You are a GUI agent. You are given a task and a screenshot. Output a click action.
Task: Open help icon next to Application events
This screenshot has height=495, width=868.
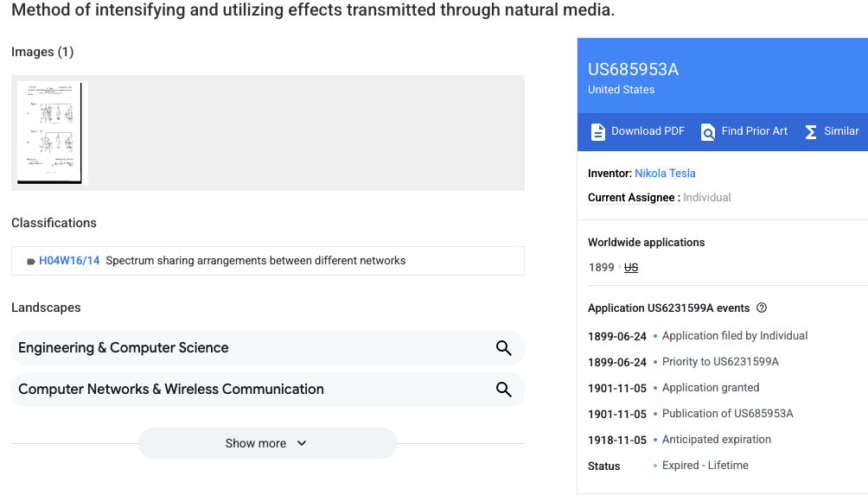coord(762,308)
